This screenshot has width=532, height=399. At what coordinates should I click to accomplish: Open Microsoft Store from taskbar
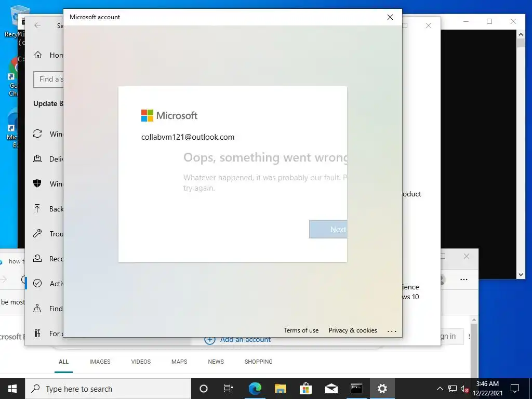click(305, 389)
